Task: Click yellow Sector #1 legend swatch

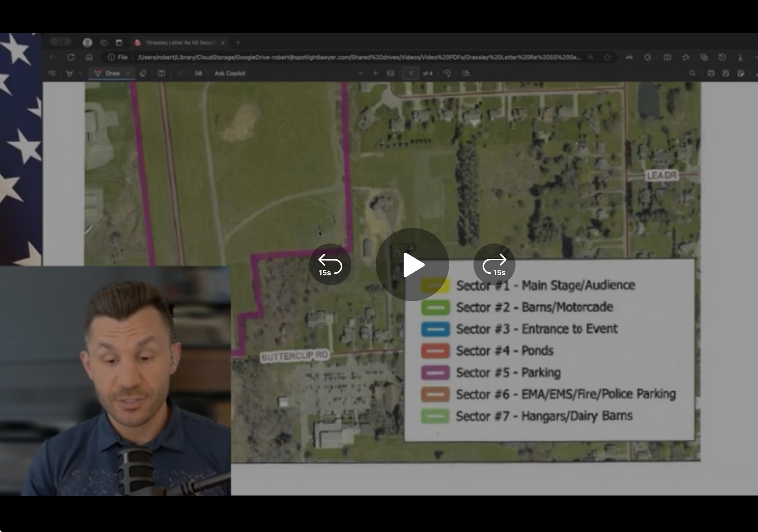Action: tap(435, 286)
